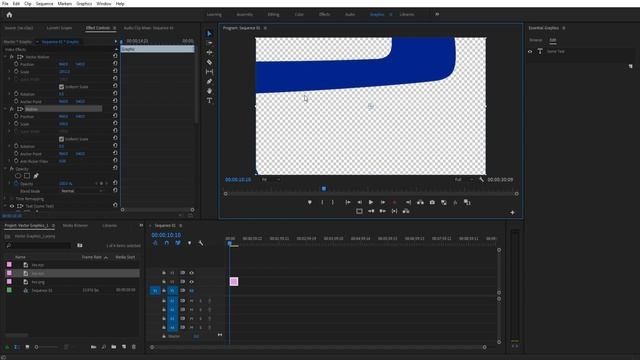Export frame with camera icon

(432, 202)
